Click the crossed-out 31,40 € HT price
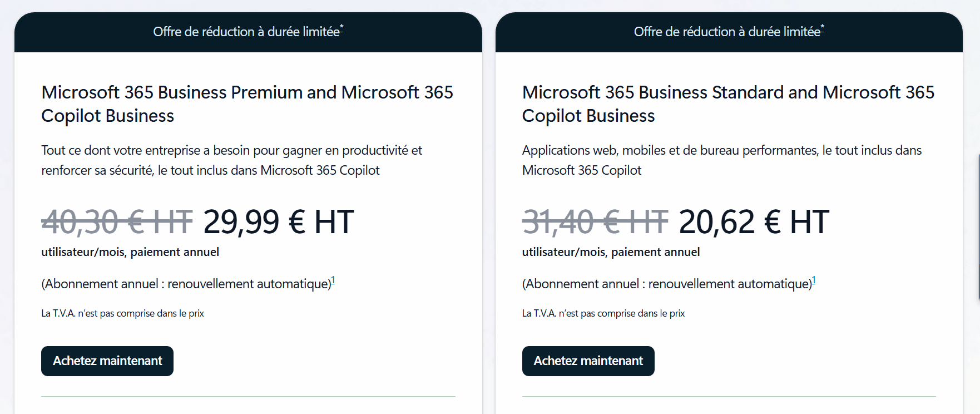Screen dimensions: 980x414 [595, 222]
